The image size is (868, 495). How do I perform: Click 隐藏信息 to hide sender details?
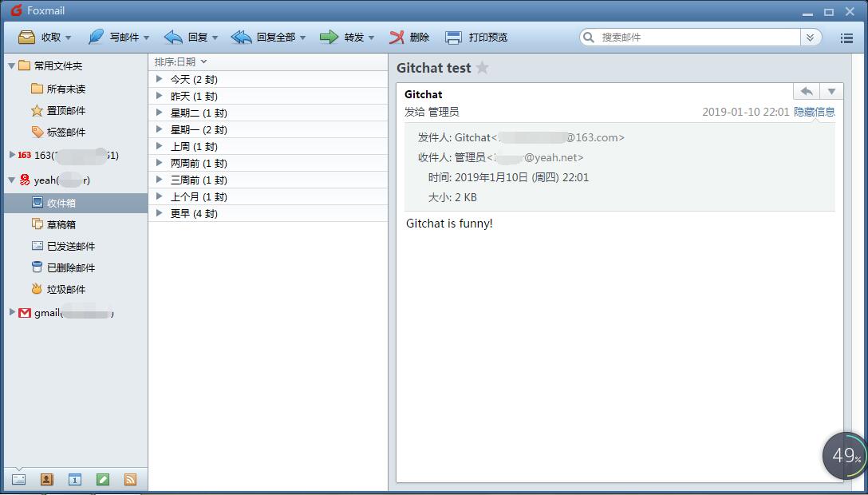(x=815, y=112)
